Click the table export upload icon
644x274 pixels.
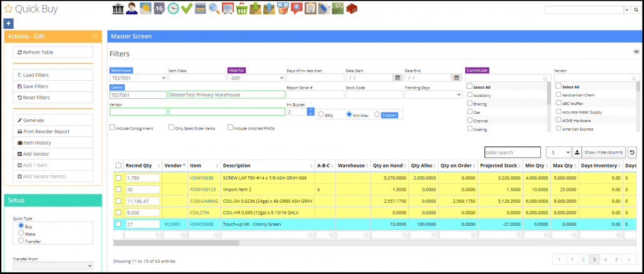click(577, 152)
